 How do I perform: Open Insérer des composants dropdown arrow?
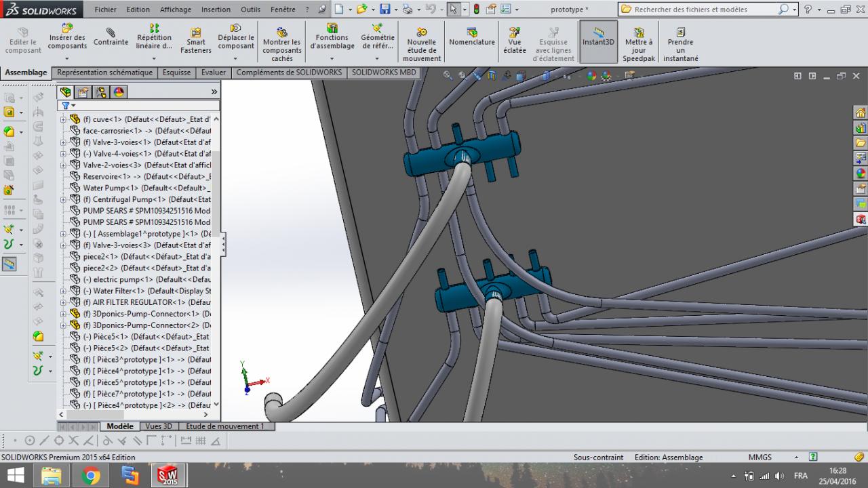67,58
